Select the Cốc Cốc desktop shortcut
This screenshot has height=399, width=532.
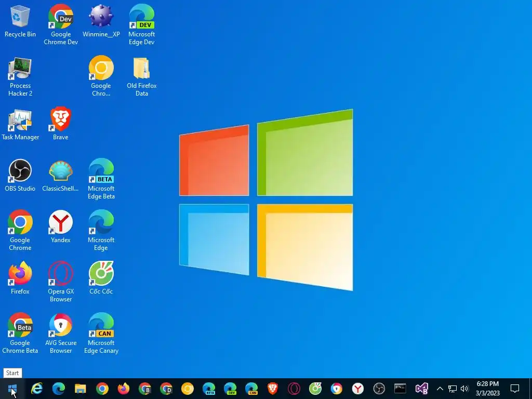[x=101, y=278]
